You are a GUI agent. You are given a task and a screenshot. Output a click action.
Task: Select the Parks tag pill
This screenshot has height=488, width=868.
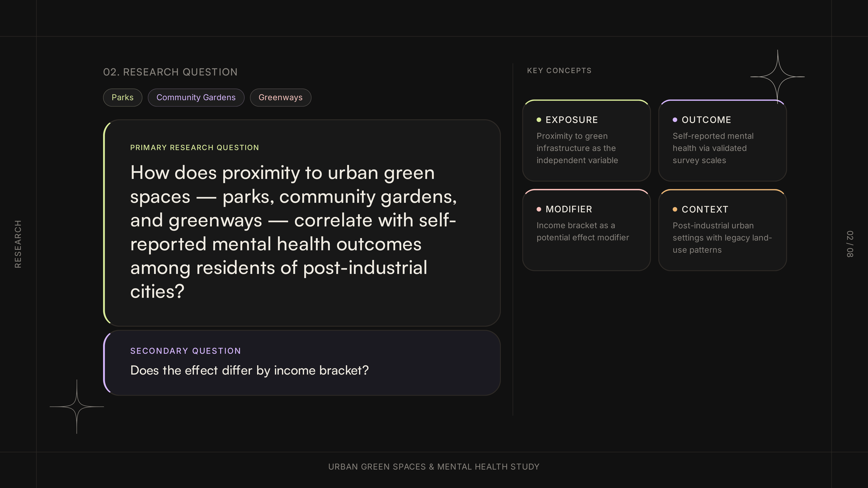coord(123,97)
